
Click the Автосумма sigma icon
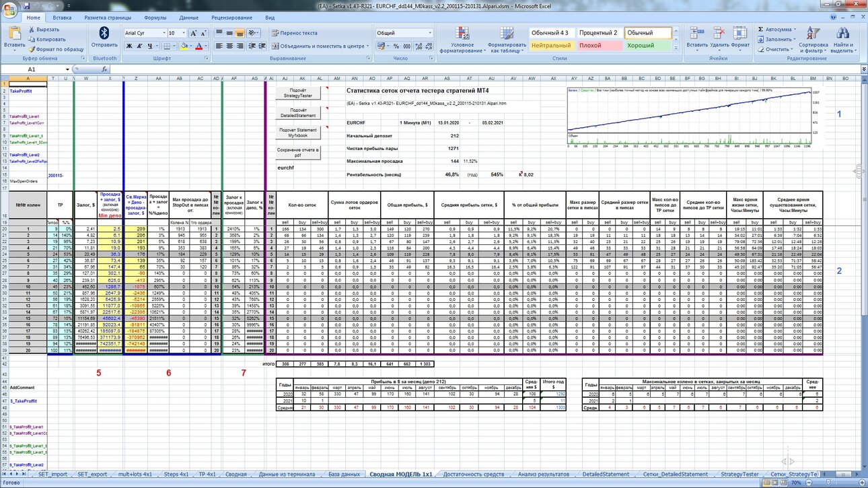coord(760,30)
